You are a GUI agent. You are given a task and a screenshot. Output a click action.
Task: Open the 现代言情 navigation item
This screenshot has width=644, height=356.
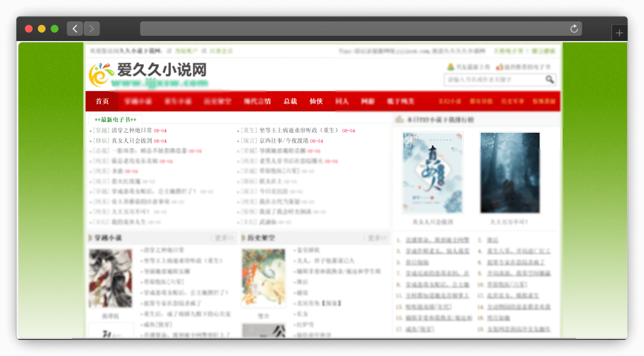(257, 101)
